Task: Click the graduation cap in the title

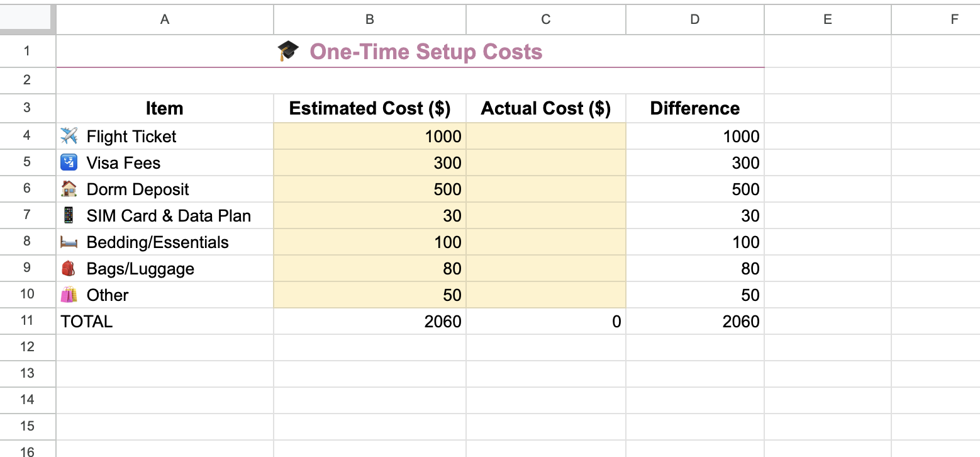Action: click(x=287, y=51)
